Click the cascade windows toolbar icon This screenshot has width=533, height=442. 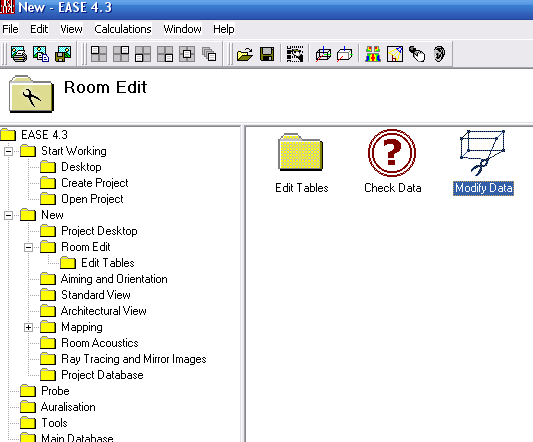coord(209,54)
